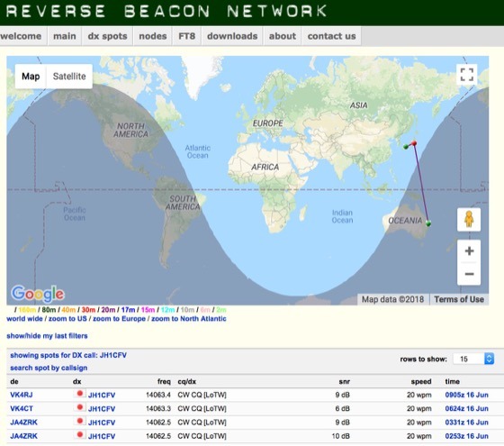
Task: Open map Terms of Use link
Action: click(x=459, y=299)
